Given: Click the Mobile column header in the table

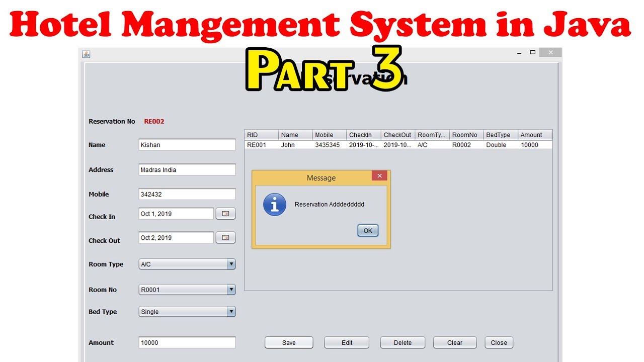Looking at the screenshot, I should [330, 135].
